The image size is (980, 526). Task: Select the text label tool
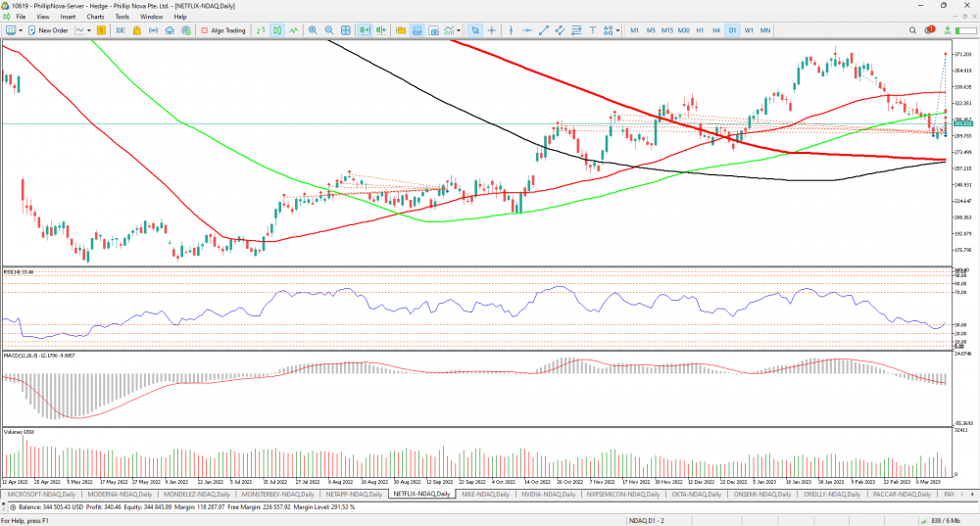coord(591,30)
